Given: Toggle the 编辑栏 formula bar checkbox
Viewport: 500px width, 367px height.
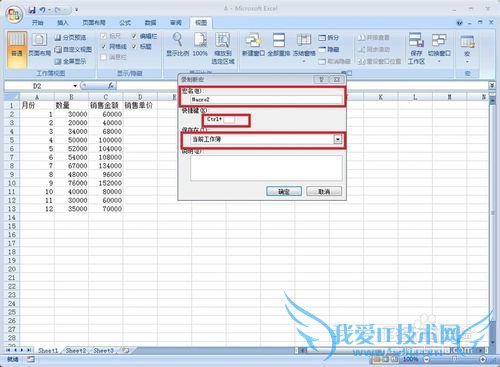Looking at the screenshot, I should click(134, 36).
